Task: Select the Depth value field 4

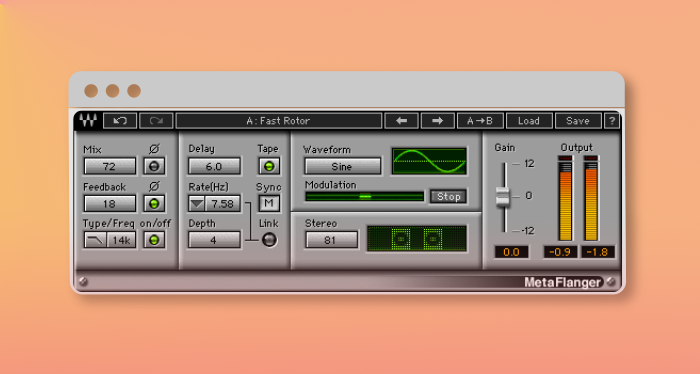Action: pos(214,240)
